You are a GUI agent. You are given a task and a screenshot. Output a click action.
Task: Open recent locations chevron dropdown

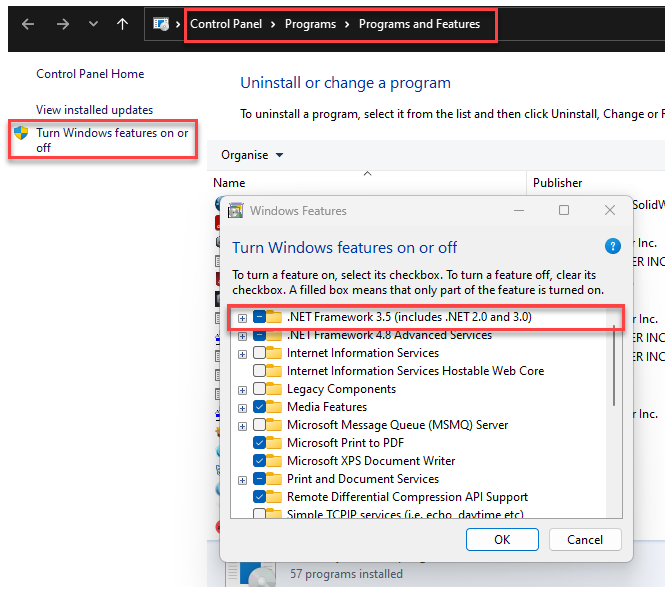(93, 24)
